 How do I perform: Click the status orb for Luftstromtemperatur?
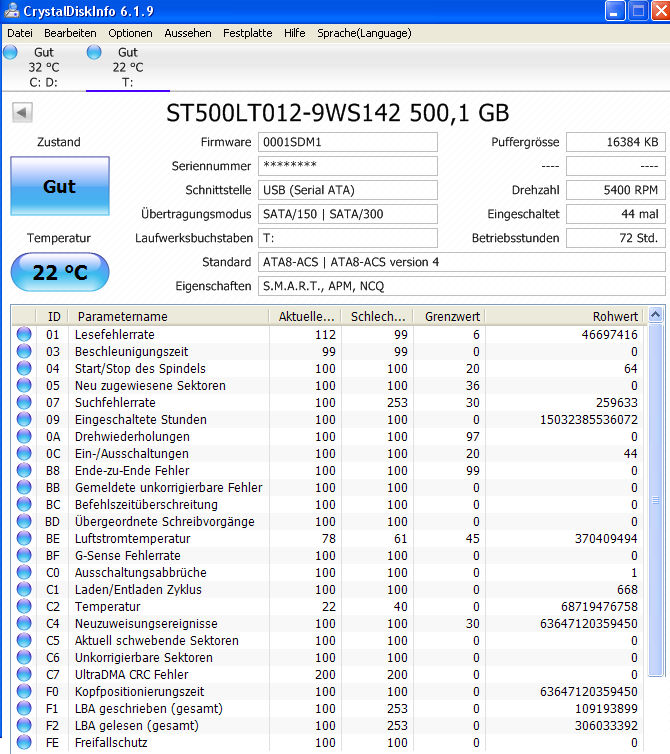coord(24,538)
